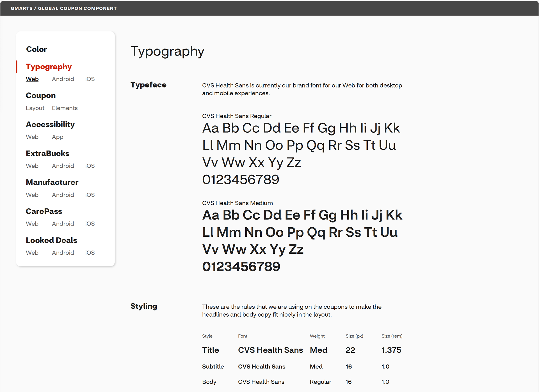The width and height of the screenshot is (539, 392).
Task: Open Android under Locked Deals
Action: 63,253
